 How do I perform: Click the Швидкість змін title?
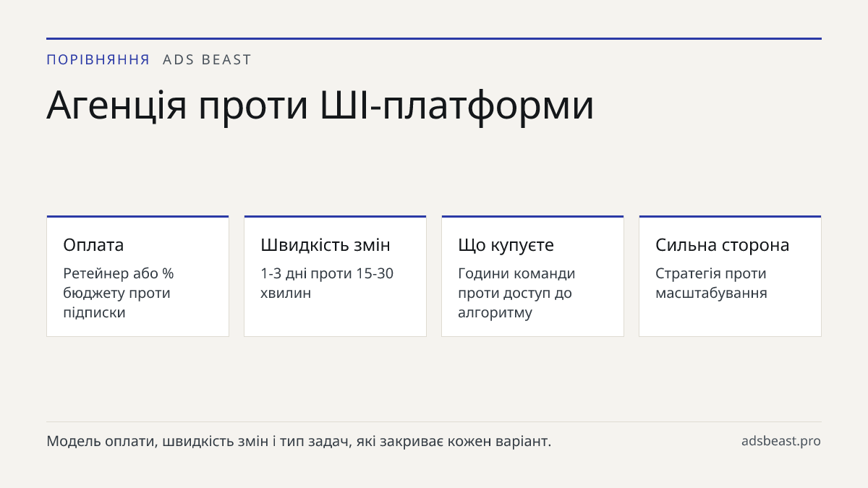click(325, 245)
